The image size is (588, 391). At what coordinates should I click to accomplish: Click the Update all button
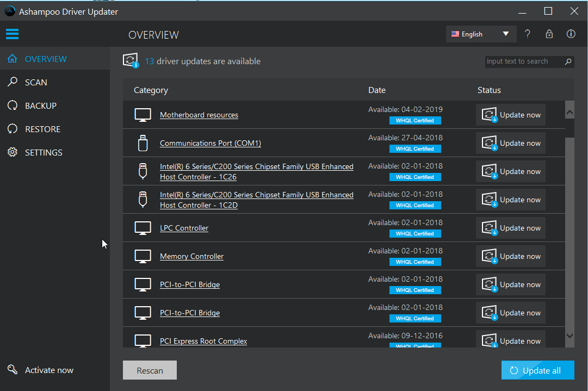click(537, 370)
